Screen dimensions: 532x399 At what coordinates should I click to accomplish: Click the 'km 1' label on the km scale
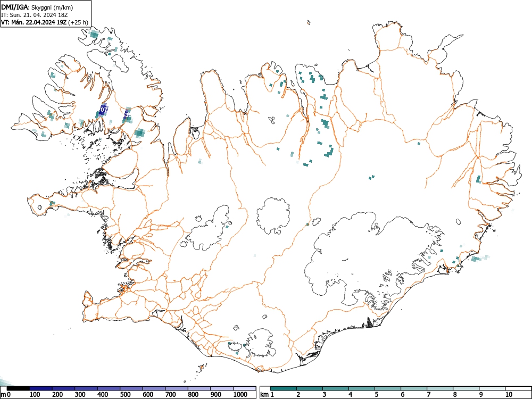tap(267, 395)
